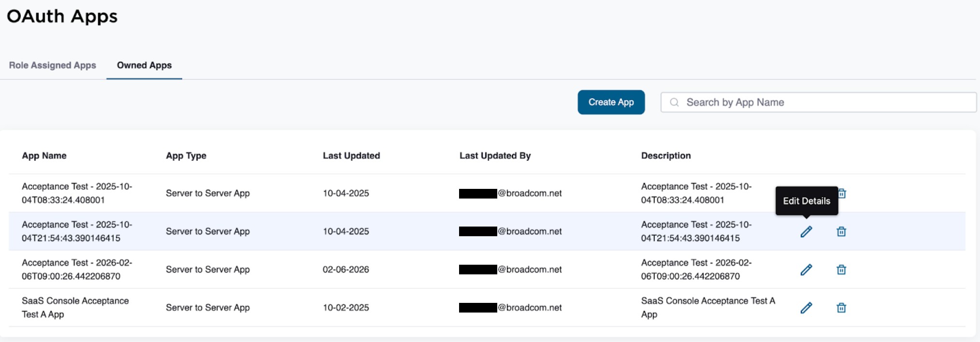The width and height of the screenshot is (980, 342).
Task: Delete the Acceptance Test 08:33:24 app
Action: coord(842,193)
